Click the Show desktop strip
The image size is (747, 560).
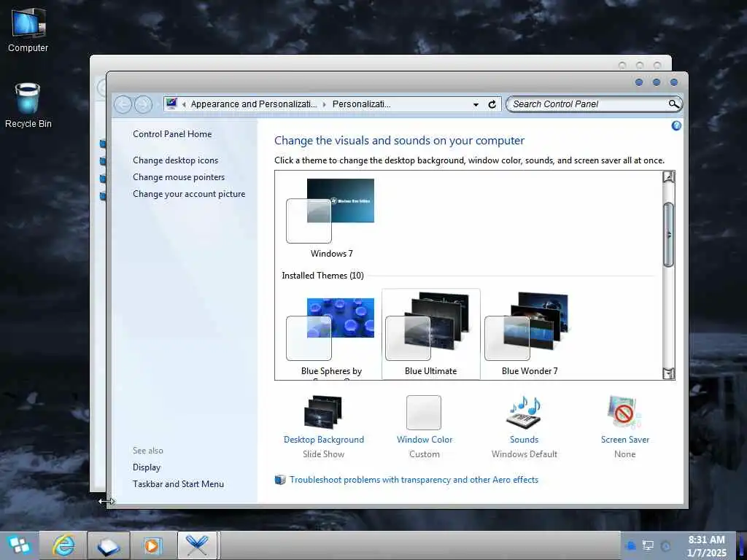click(742, 545)
